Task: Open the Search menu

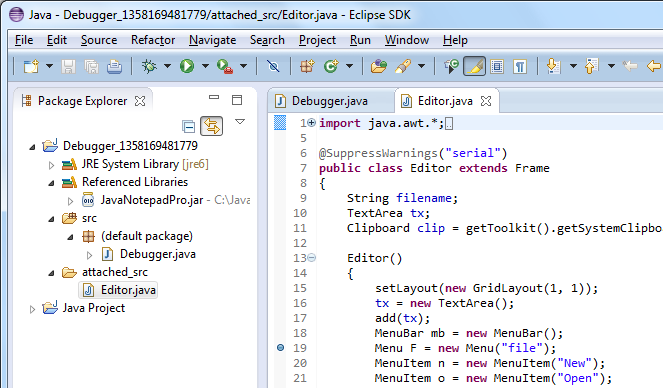Action: [267, 40]
